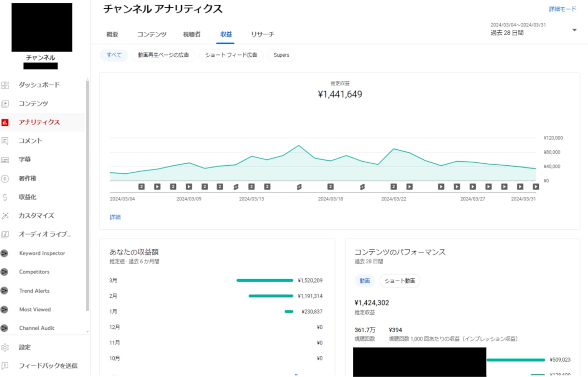Open the Trend Alerts tool
Image resolution: width=588 pixels, height=377 pixels.
(x=34, y=291)
